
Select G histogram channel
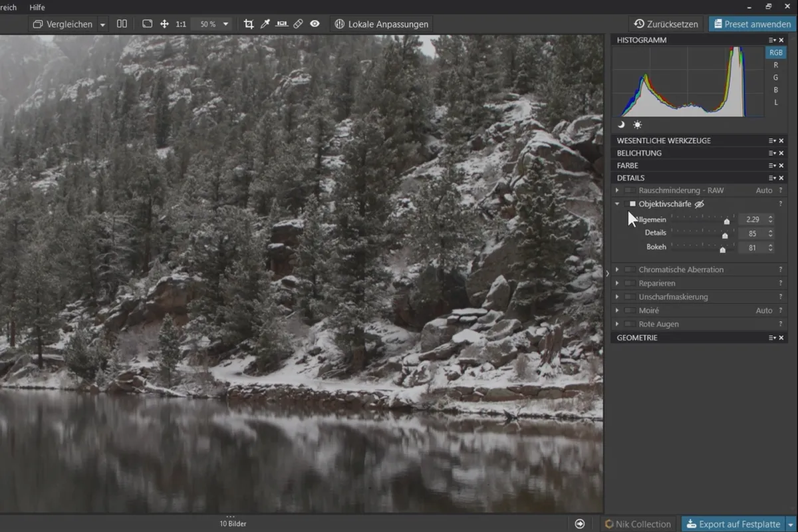tap(775, 78)
